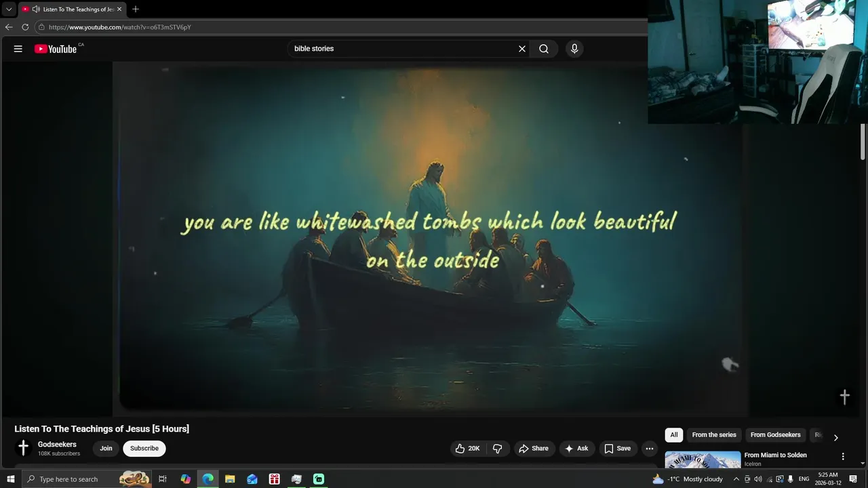The width and height of the screenshot is (868, 488).
Task: Reload the page with the refresh icon
Action: [x=25, y=27]
